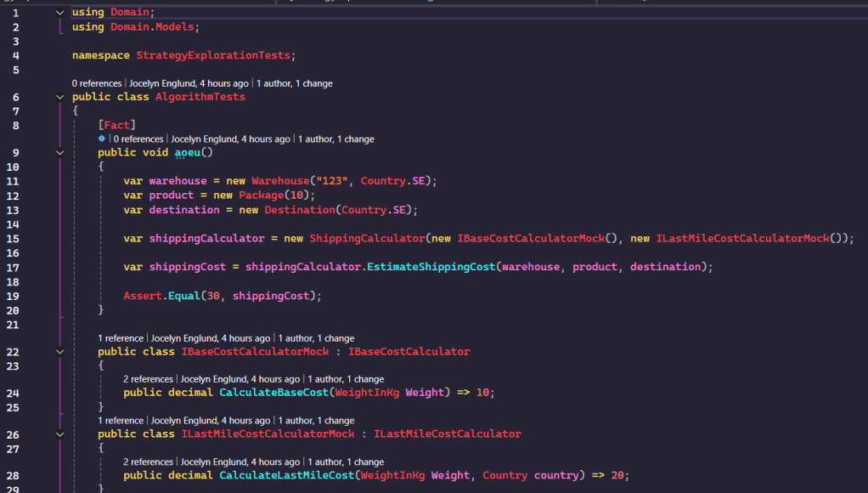Show '2 references' for CalculateLastMileCost method
The image size is (868, 493).
(149, 462)
